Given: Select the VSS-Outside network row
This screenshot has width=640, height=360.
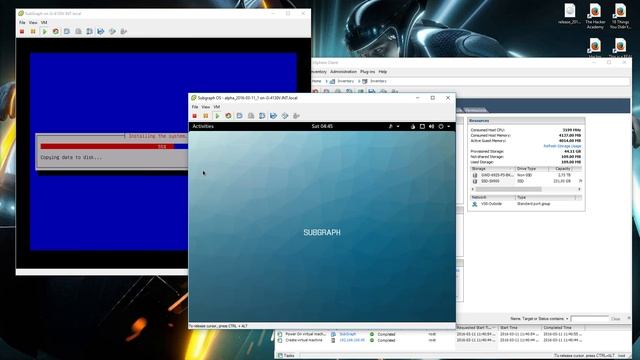Looking at the screenshot, I should click(526, 204).
